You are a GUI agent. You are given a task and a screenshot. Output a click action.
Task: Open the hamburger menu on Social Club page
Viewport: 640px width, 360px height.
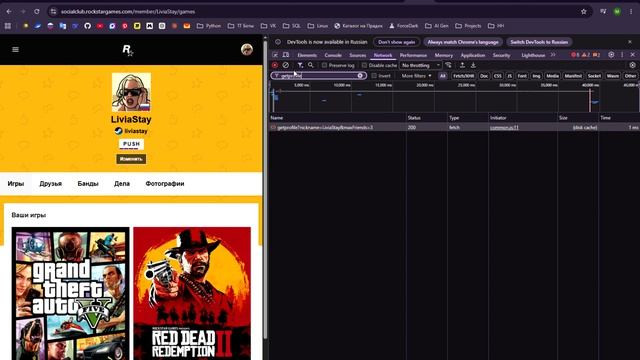tap(16, 49)
